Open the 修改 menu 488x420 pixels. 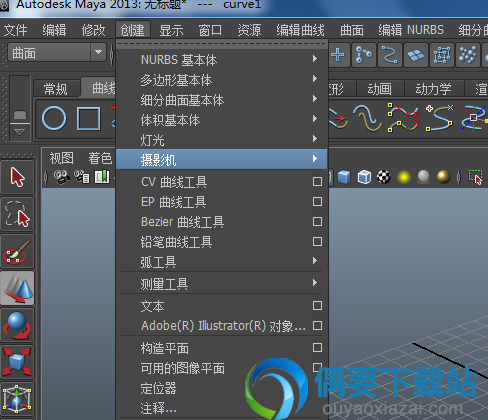click(93, 30)
